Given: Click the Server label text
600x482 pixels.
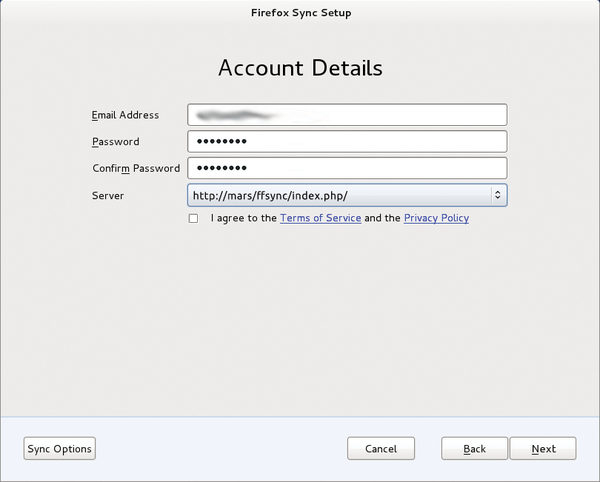Looking at the screenshot, I should 108,196.
